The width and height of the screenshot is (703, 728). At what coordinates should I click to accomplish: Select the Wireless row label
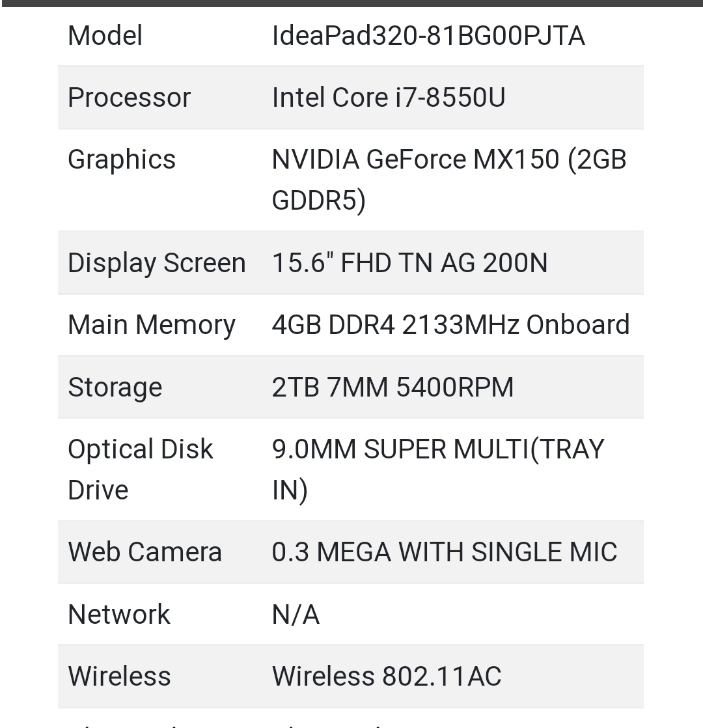[119, 676]
